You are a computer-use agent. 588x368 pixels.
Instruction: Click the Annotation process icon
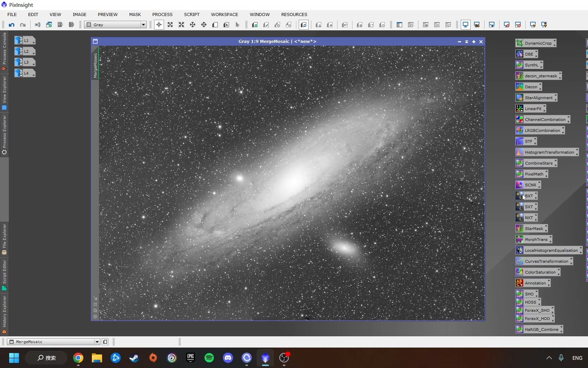tap(533, 283)
